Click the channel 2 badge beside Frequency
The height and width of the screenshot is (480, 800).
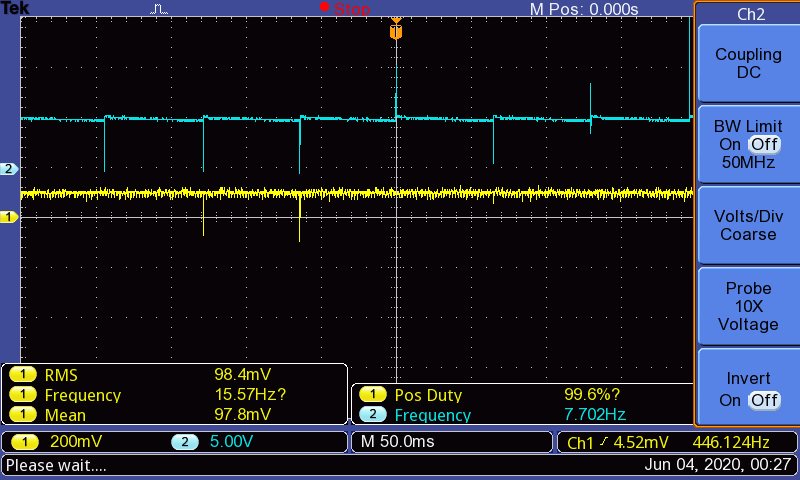[x=372, y=414]
